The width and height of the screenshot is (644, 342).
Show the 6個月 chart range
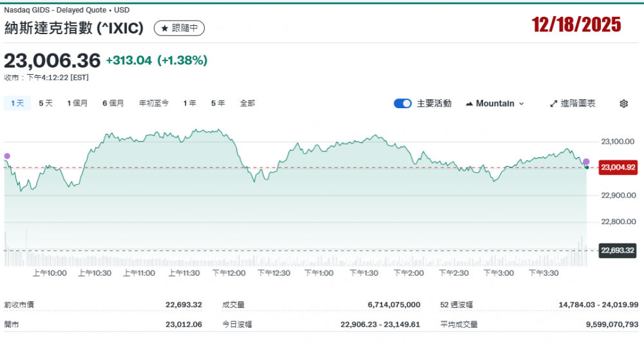[113, 103]
